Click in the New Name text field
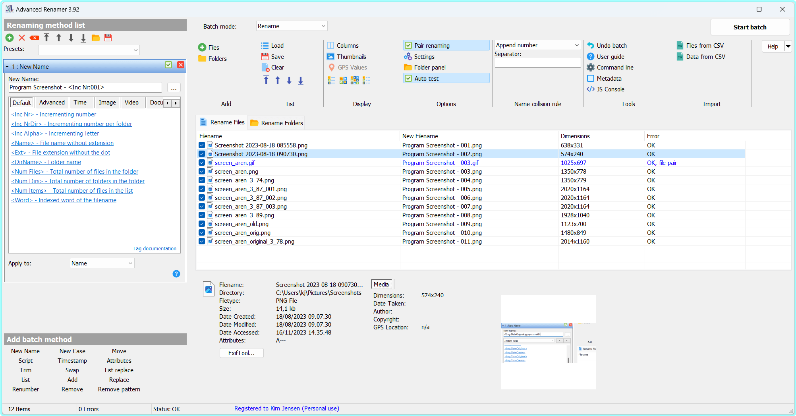The image size is (796, 416). pyautogui.click(x=85, y=88)
